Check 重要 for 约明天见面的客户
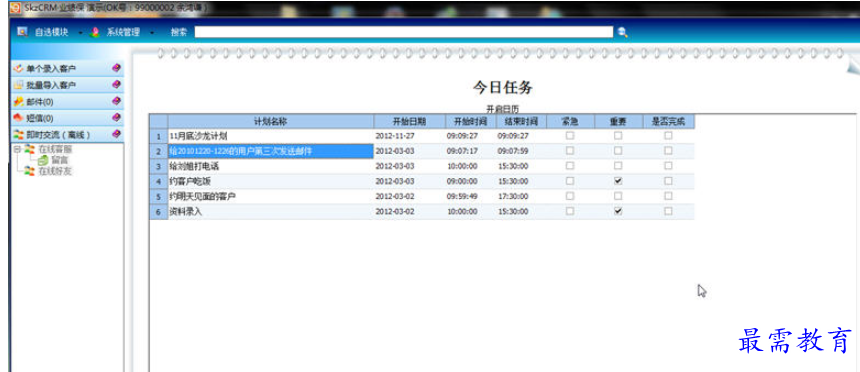The height and width of the screenshot is (372, 860). coord(618,196)
